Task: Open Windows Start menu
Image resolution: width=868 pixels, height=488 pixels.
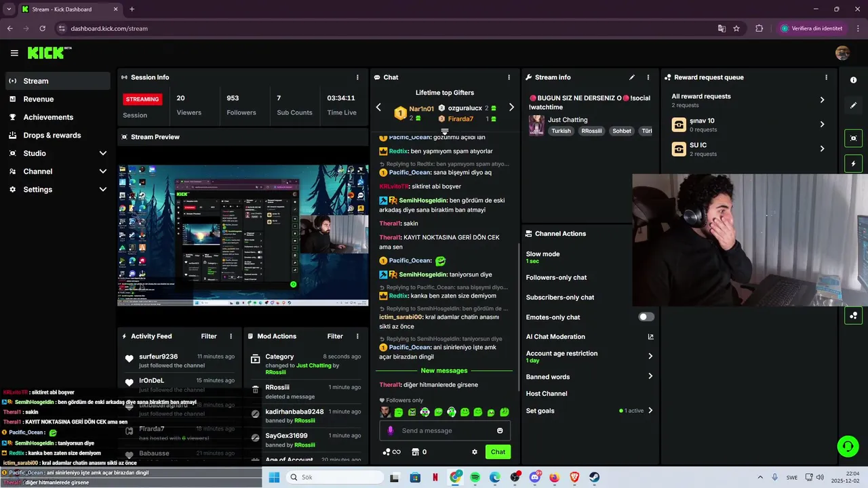Action: tap(274, 477)
